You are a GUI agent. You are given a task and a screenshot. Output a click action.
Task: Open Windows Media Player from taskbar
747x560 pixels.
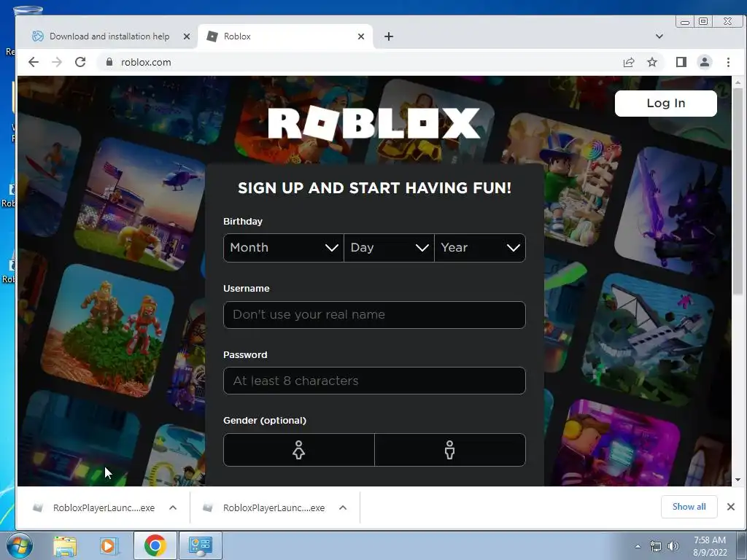pos(109,546)
